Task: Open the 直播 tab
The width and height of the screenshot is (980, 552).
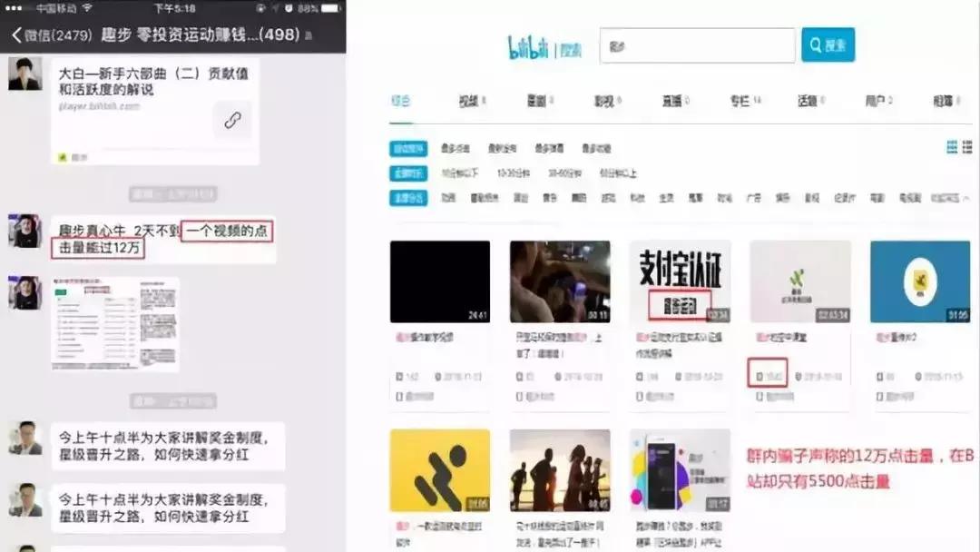Action: 673,101
